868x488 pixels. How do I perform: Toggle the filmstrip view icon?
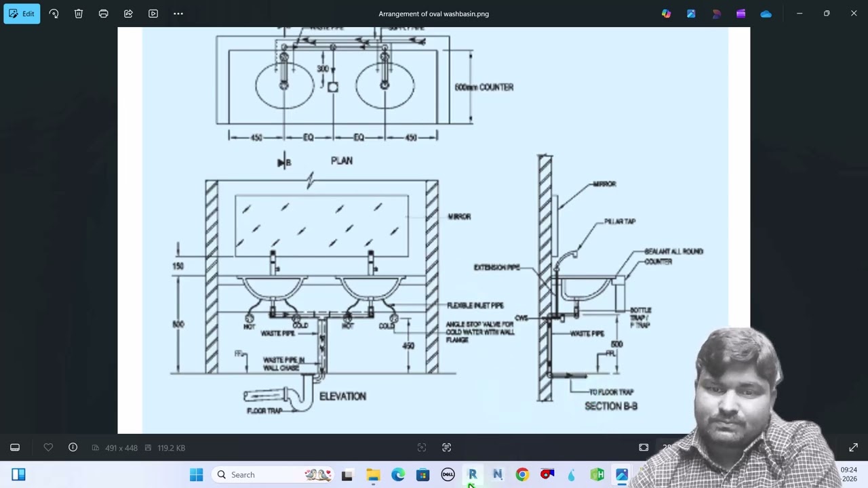[15, 447]
